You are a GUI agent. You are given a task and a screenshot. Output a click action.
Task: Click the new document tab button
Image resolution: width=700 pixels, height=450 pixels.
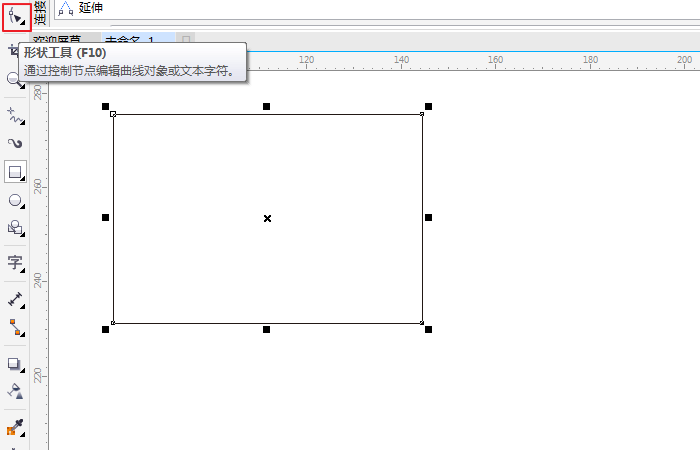tap(186, 41)
